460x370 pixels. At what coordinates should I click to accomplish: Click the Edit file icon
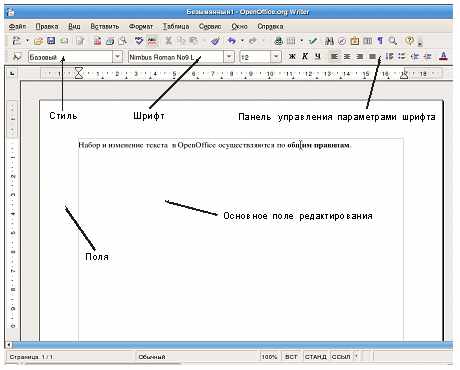[x=80, y=41]
